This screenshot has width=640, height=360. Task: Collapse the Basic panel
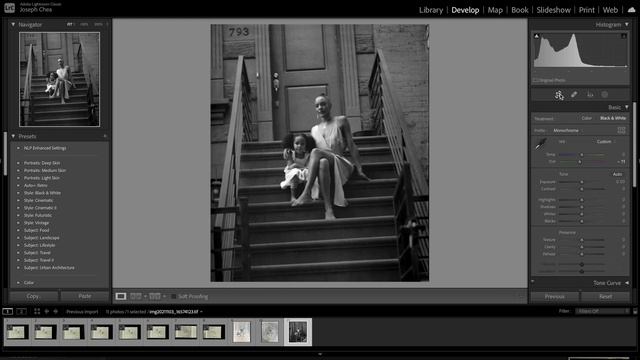click(x=627, y=107)
